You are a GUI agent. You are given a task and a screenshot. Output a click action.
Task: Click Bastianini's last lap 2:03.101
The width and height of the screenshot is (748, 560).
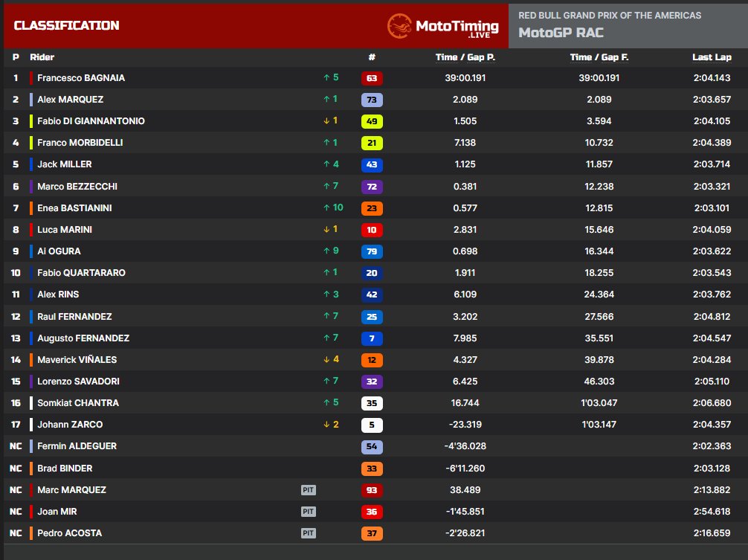point(712,208)
